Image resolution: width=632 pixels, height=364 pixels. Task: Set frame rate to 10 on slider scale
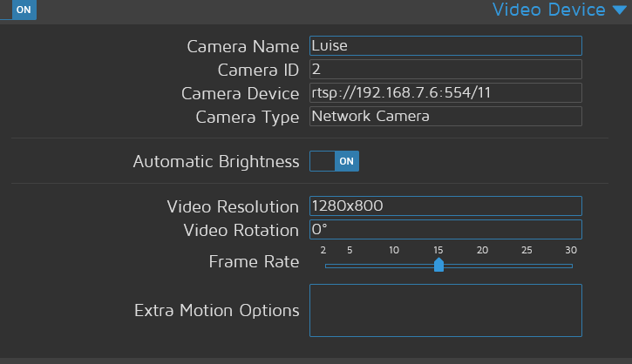click(394, 266)
